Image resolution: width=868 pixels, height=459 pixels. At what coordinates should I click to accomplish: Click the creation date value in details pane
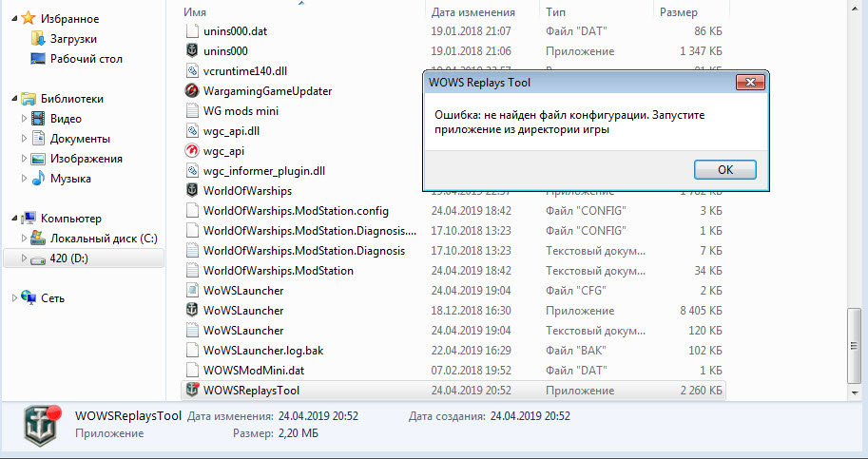coord(530,416)
